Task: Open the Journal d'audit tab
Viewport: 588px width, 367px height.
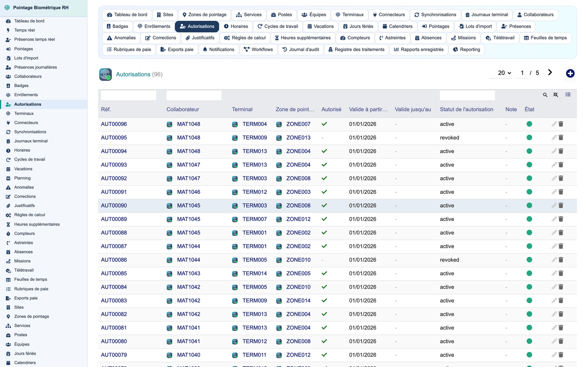Action: [x=301, y=50]
